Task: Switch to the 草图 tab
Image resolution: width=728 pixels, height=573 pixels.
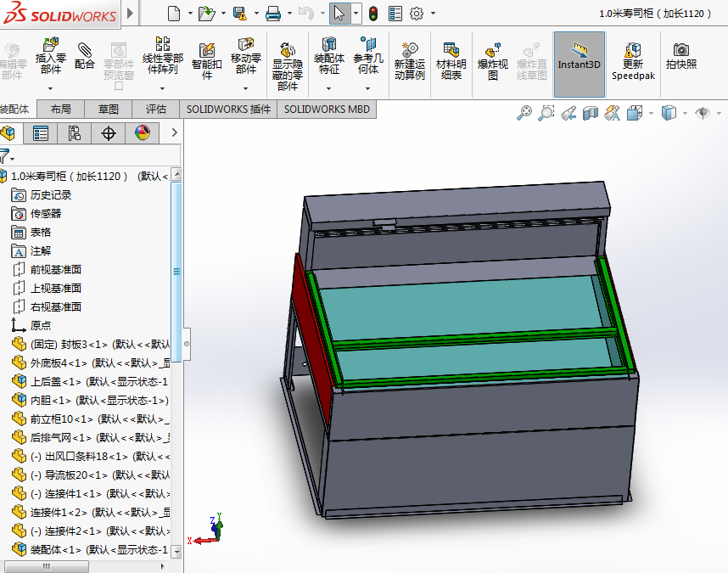Action: tap(109, 110)
